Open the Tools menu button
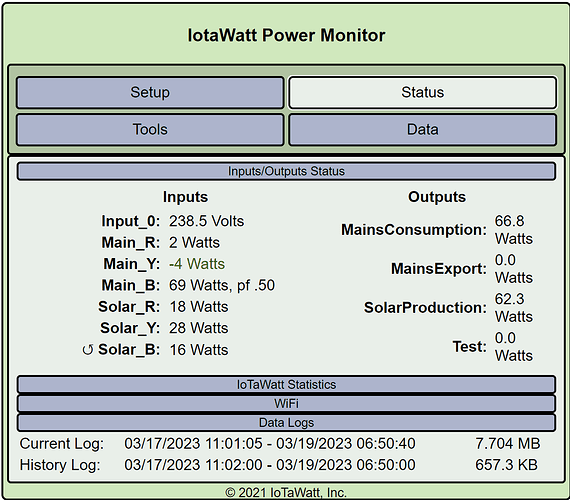Screen dimensions: 570x500 [x=150, y=130]
